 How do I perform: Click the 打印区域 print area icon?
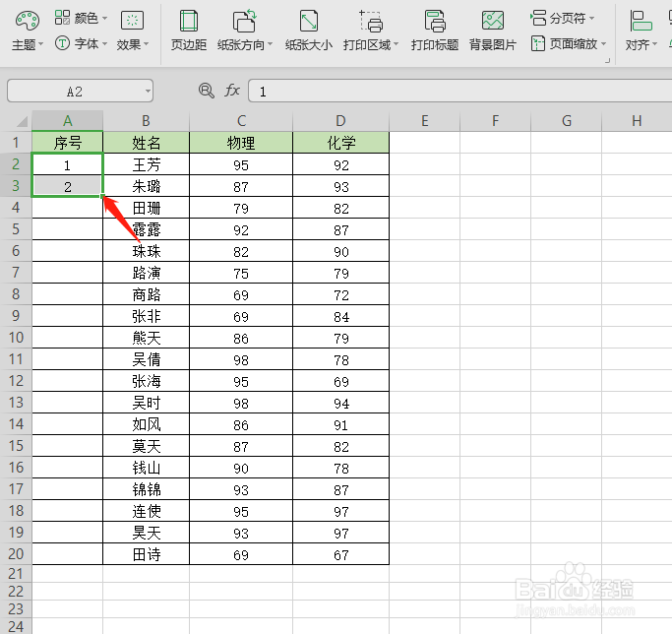point(371,21)
